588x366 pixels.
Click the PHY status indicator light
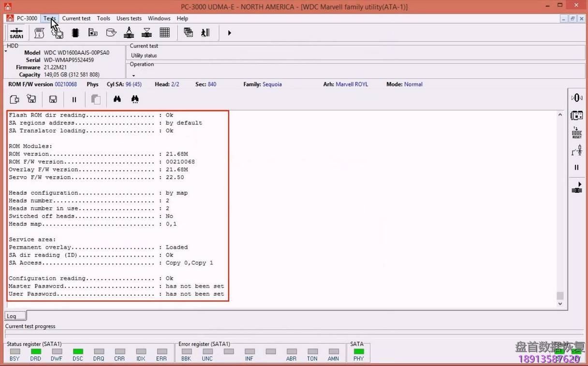coord(358,352)
